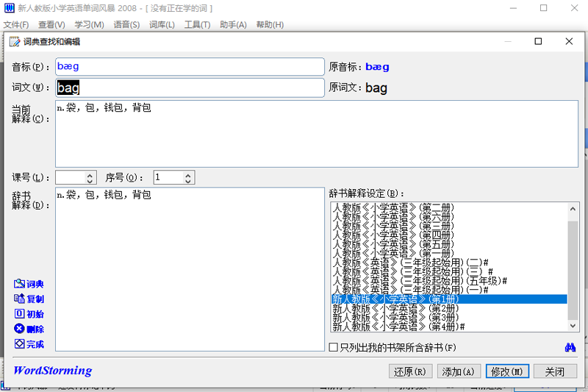Select 人教版《英语》(三年级起始用)(二)# entry

pyautogui.click(x=449, y=263)
